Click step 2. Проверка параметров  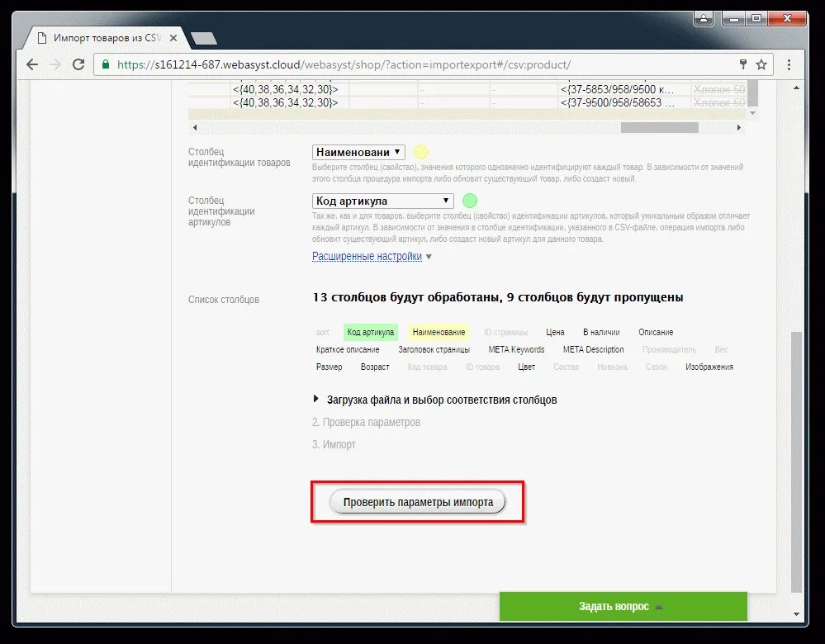point(366,422)
